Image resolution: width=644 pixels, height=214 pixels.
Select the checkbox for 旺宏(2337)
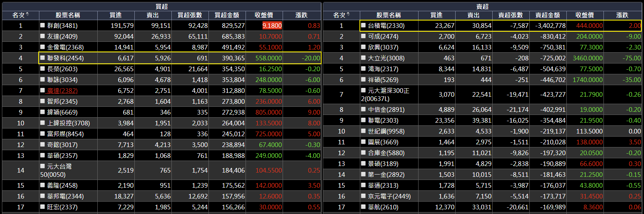(x=43, y=207)
